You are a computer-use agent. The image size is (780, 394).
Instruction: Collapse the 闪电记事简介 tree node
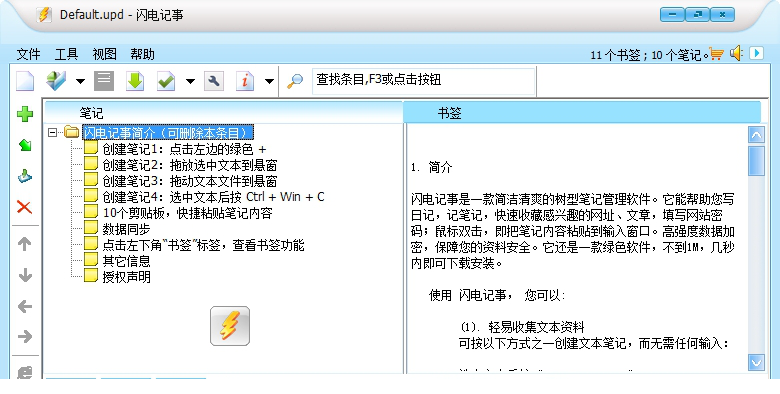point(53,132)
